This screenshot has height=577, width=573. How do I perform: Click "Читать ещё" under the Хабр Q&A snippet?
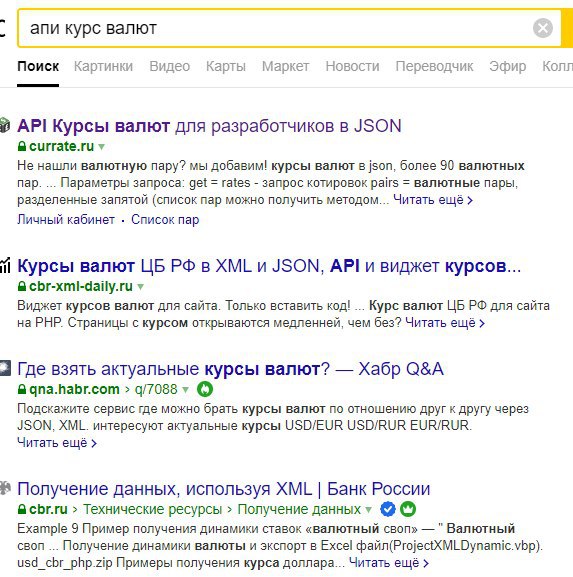(x=57, y=443)
